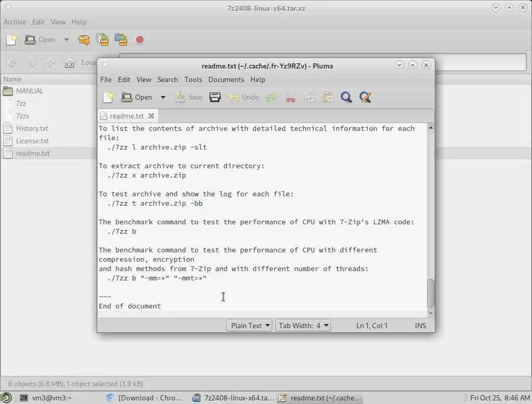
Task: Open the Search menu in Pluma
Action: pyautogui.click(x=168, y=80)
